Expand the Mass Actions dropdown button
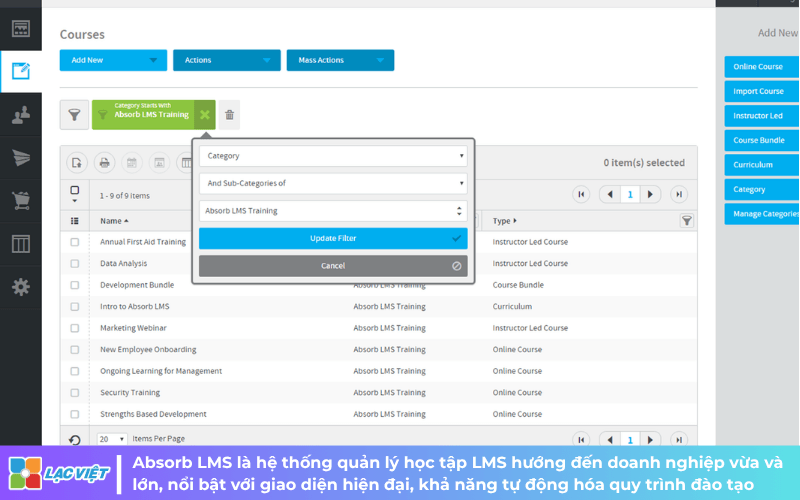This screenshot has height=500, width=800. (340, 60)
